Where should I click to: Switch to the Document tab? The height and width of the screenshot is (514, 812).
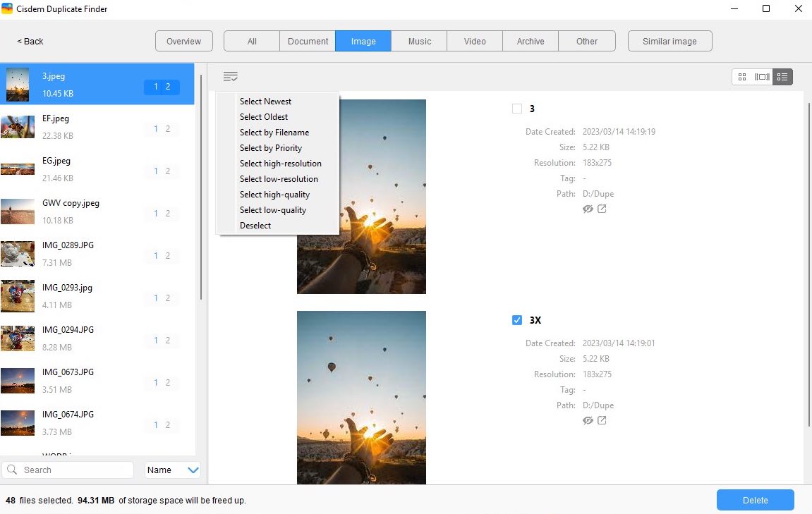click(308, 42)
